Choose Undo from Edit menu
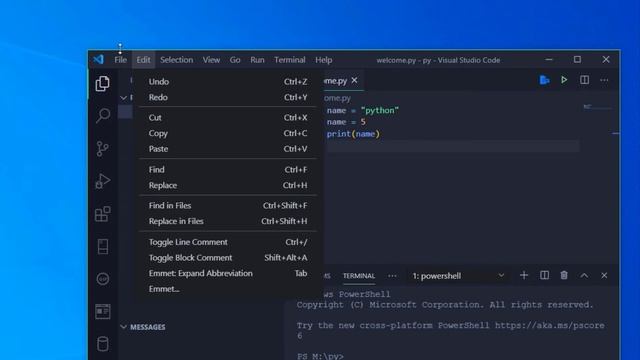Screen dimensions: 640x360 pyautogui.click(x=228, y=82)
